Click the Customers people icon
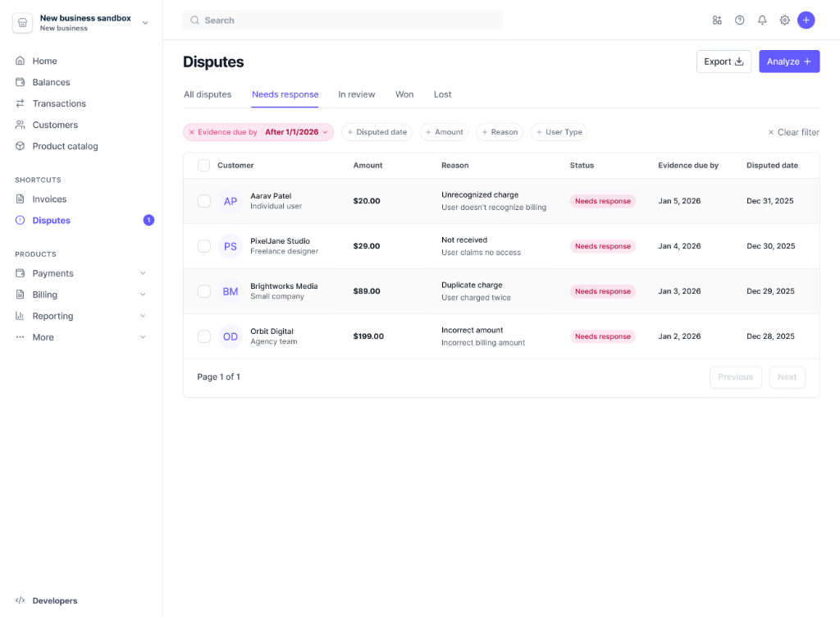 20,125
